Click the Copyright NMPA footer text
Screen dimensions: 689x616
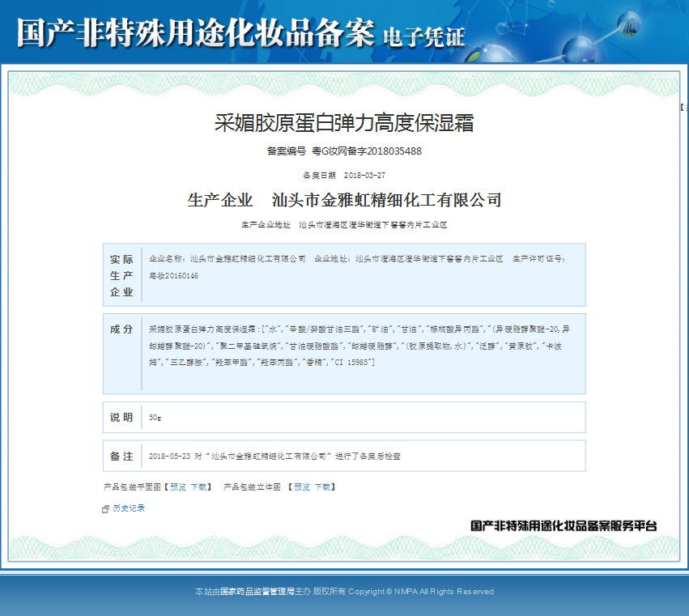pyautogui.click(x=421, y=592)
